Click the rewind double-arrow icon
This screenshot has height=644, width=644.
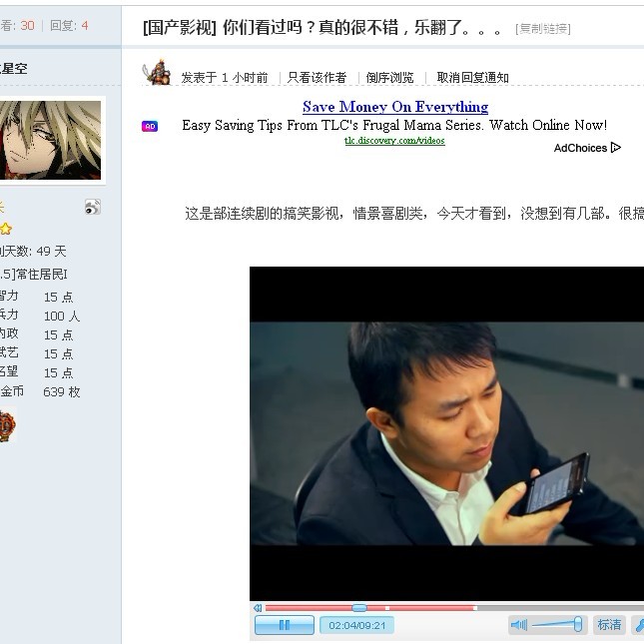point(258,607)
